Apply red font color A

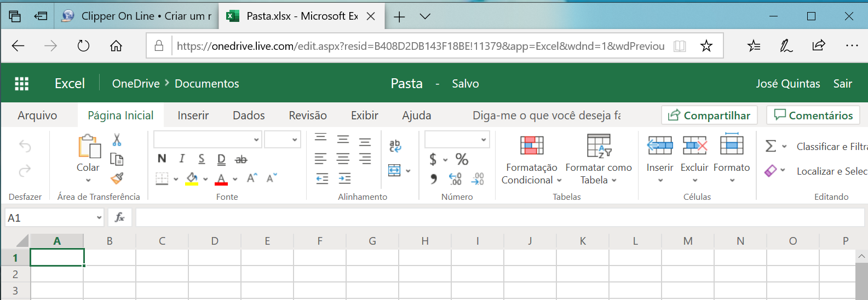[x=221, y=179]
